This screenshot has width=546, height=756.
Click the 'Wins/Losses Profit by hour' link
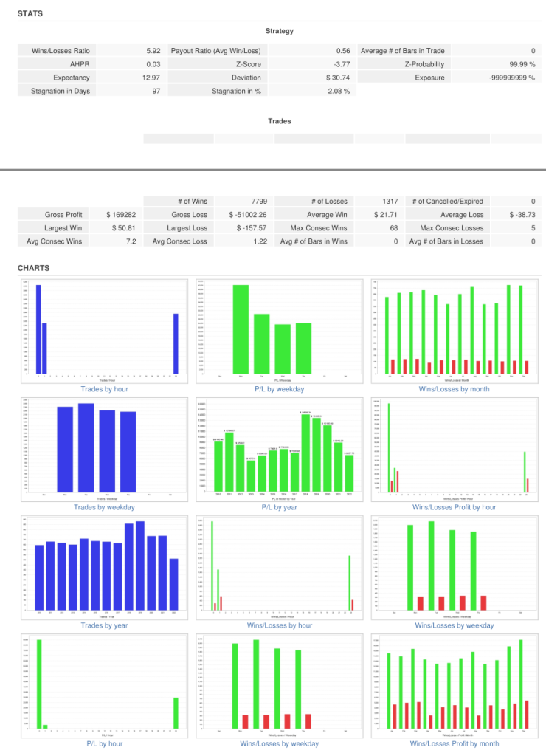pos(454,507)
